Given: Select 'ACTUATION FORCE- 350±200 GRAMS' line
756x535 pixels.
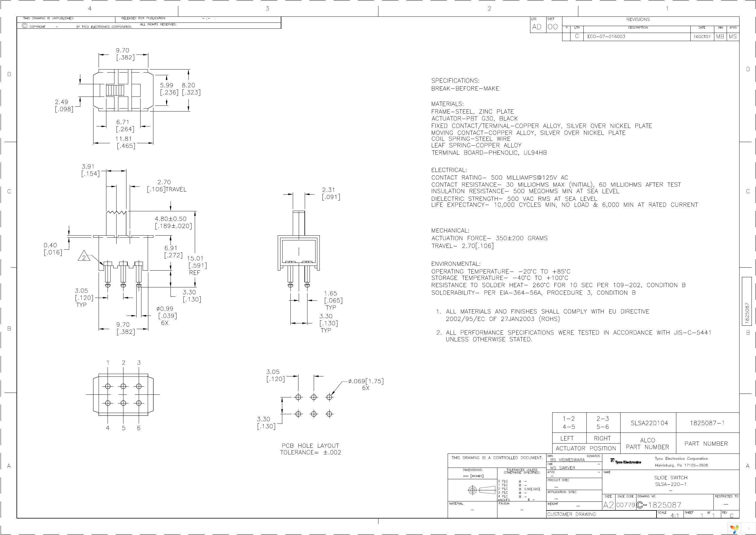Looking at the screenshot, I should point(489,238).
